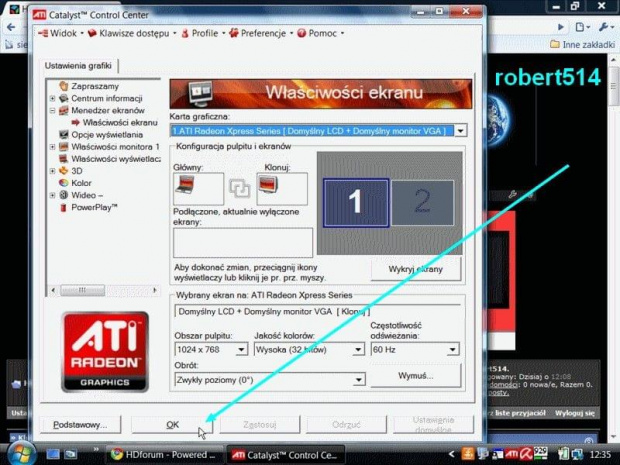620x465 pixels.
Task: Click the taskbar clock 12:35
Action: click(600, 455)
